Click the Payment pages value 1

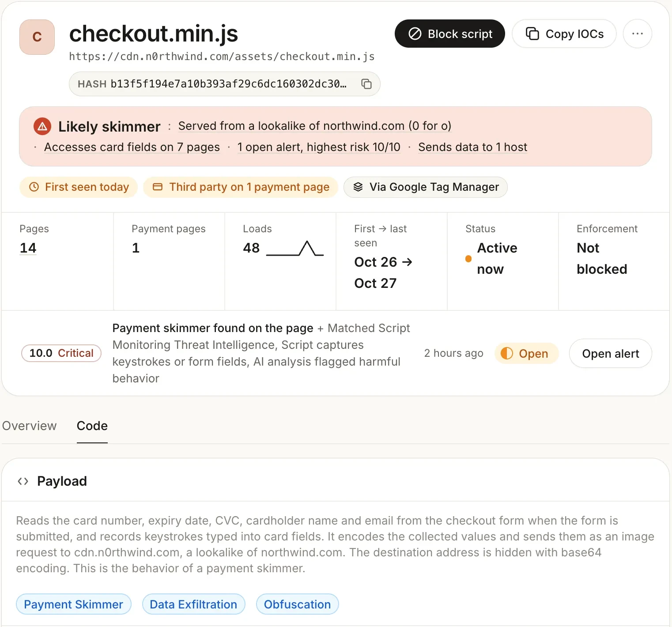[136, 248]
